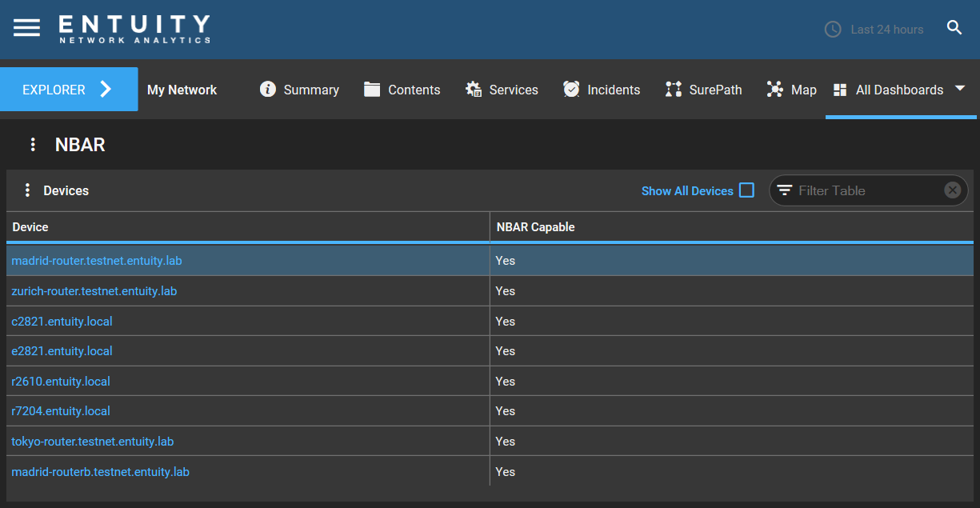This screenshot has height=508, width=980.
Task: Open madrid-routerb.testnet.entuity.lab device
Action: 100,472
